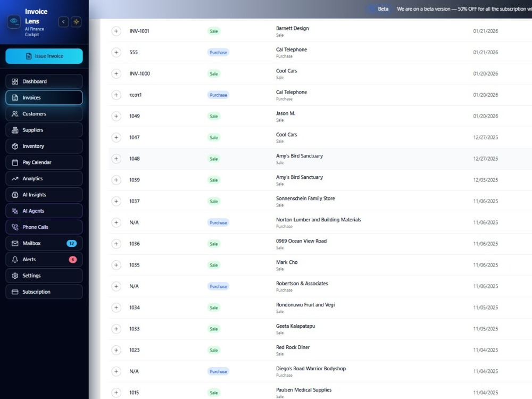Click the Alerts red badge 6
This screenshot has width=532, height=399.
click(72, 260)
